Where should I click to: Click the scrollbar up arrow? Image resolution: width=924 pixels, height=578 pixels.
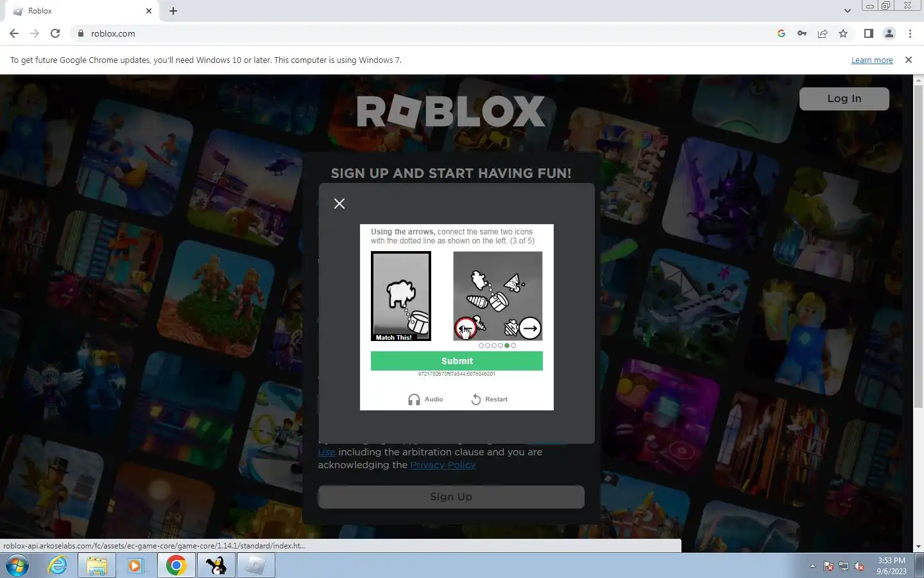[918, 80]
